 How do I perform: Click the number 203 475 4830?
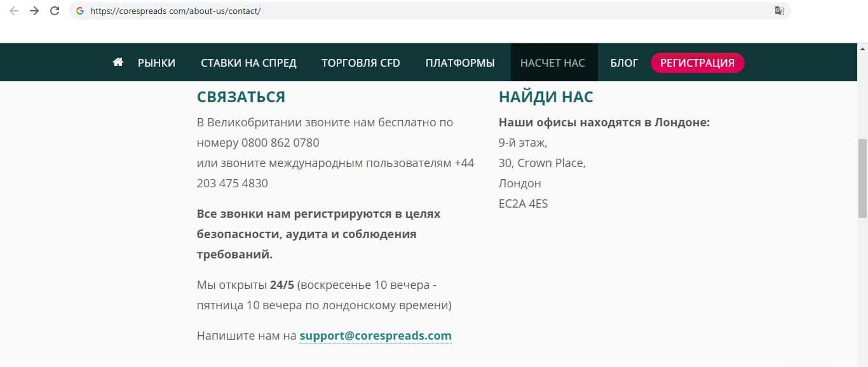[x=233, y=183]
